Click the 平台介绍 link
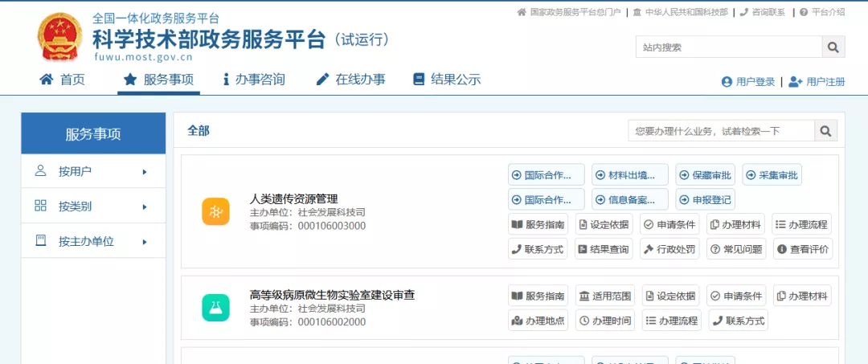 pyautogui.click(x=823, y=12)
